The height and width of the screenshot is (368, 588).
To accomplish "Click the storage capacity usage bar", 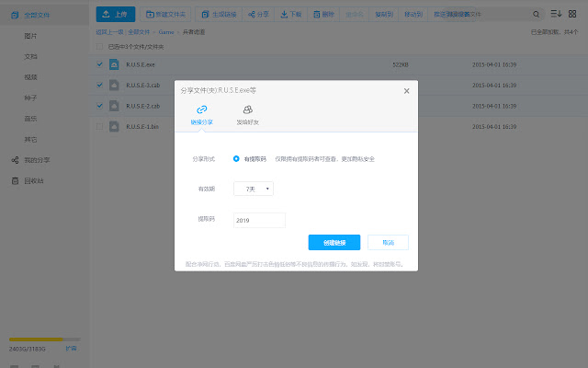I will pyautogui.click(x=44, y=339).
